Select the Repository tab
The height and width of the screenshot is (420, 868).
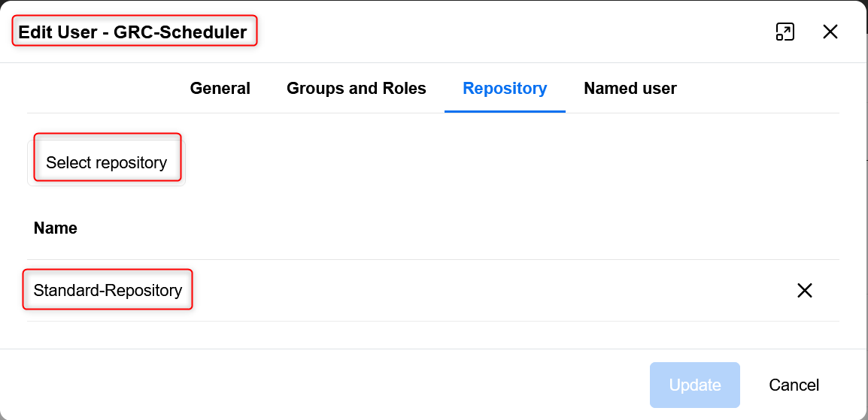coord(505,89)
